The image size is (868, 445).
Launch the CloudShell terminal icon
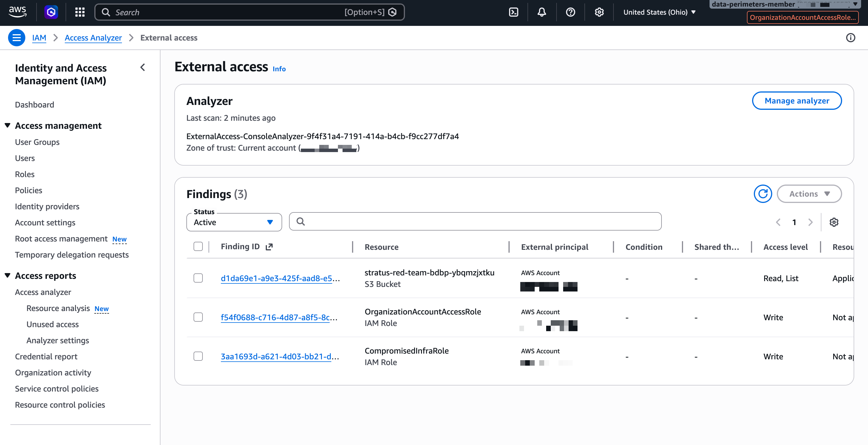[x=513, y=12]
